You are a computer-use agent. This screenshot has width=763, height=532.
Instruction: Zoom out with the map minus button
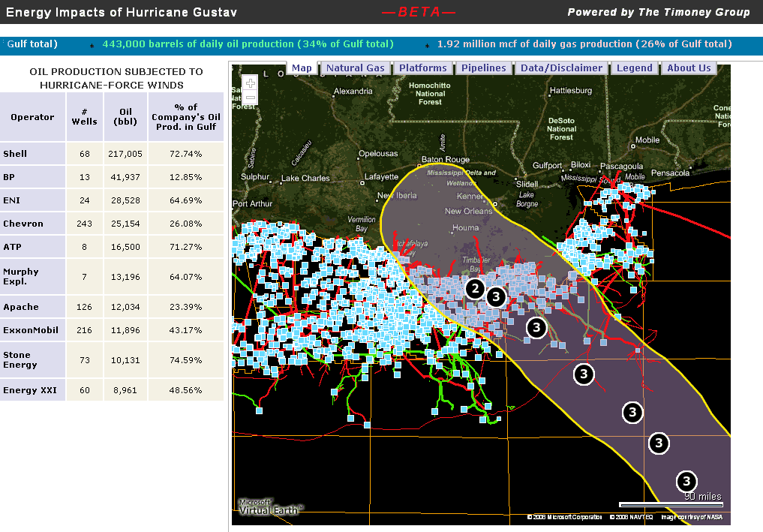click(x=250, y=98)
